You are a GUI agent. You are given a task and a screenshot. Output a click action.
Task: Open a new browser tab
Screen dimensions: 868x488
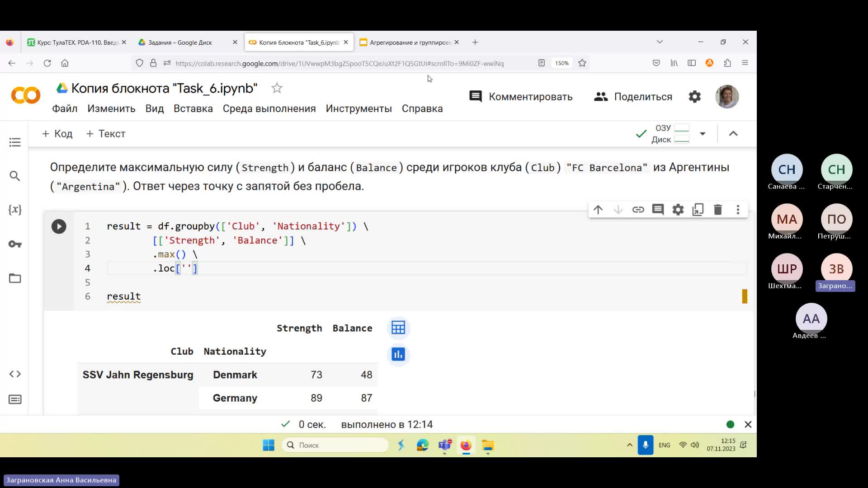point(475,42)
